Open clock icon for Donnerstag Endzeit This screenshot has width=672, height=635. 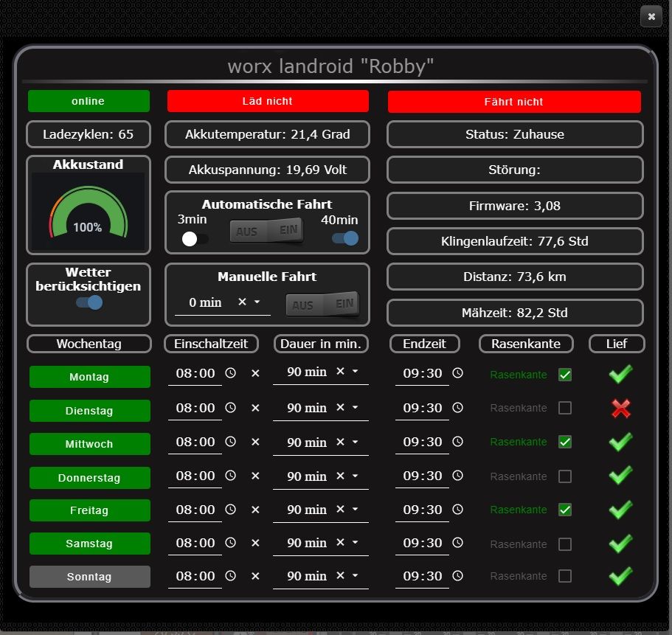pos(458,475)
